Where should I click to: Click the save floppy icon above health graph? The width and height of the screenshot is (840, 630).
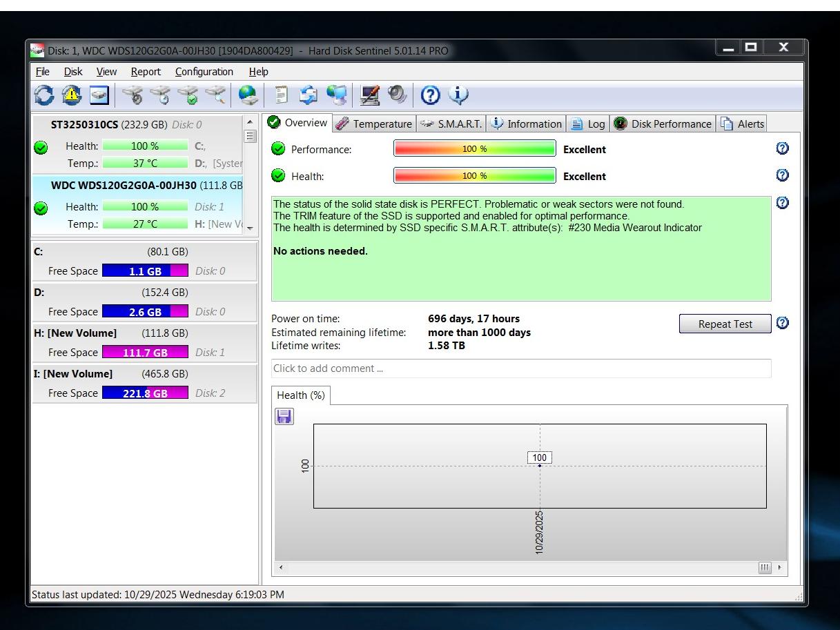click(x=284, y=416)
